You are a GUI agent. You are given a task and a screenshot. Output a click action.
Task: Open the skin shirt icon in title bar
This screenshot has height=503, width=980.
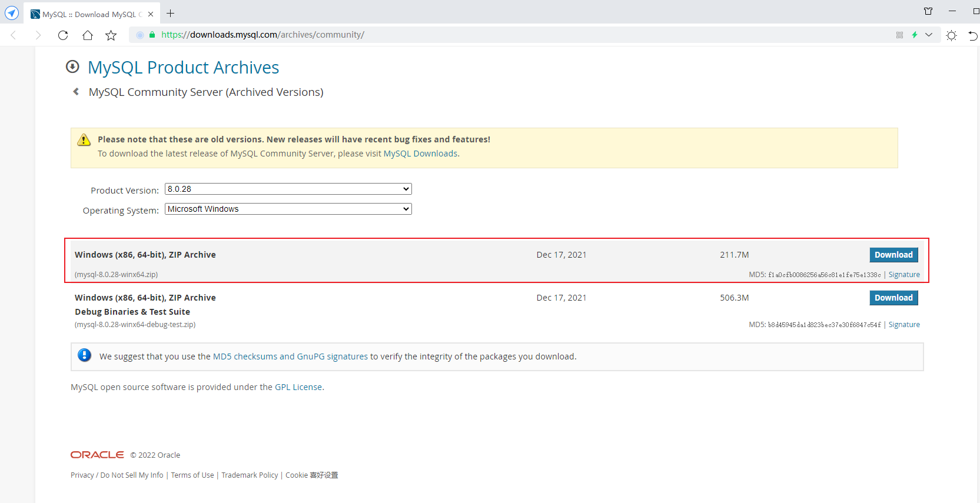click(928, 11)
